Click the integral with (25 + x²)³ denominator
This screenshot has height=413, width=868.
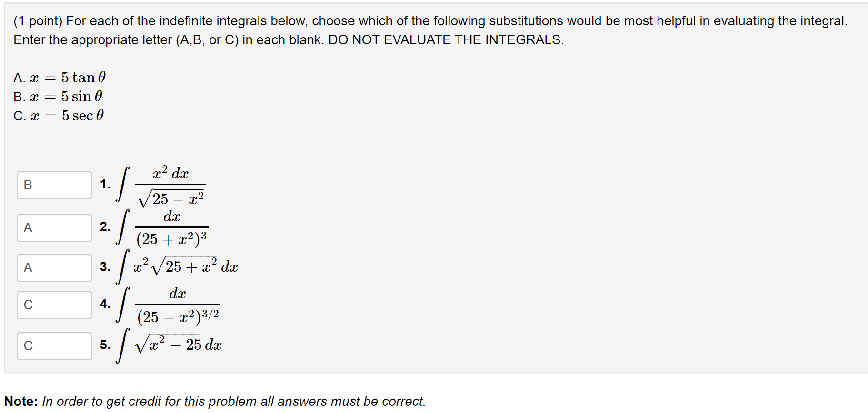[x=162, y=228]
